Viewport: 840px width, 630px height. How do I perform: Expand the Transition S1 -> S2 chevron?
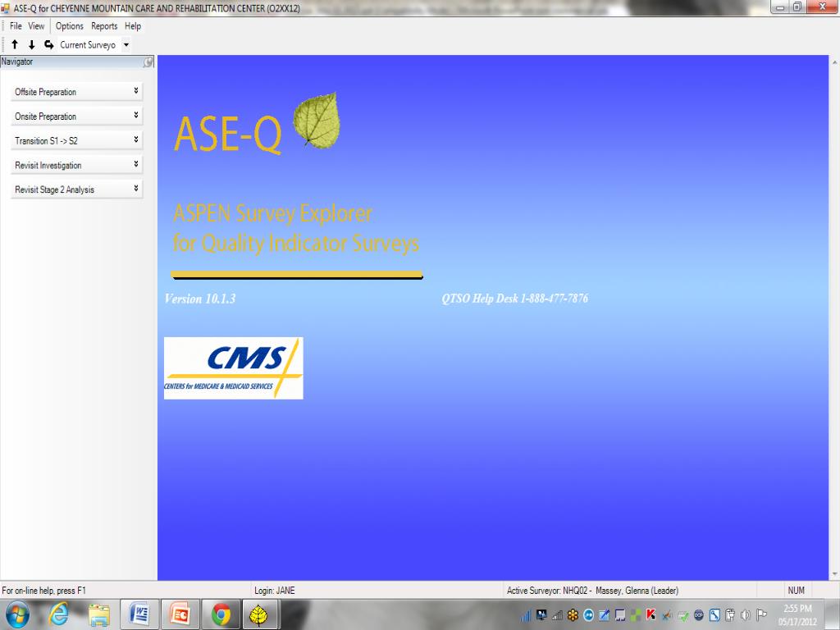click(x=136, y=139)
